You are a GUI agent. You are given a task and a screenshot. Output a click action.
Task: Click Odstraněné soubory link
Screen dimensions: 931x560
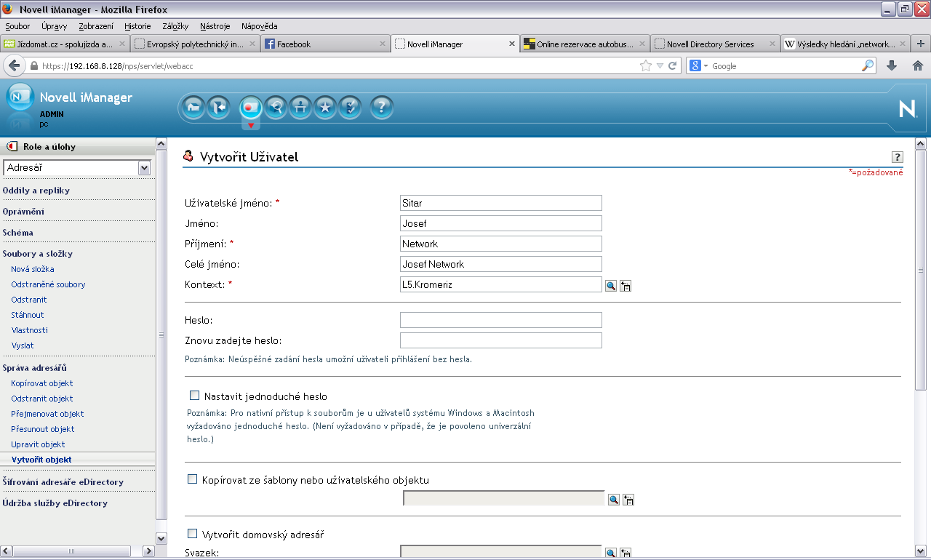point(48,284)
